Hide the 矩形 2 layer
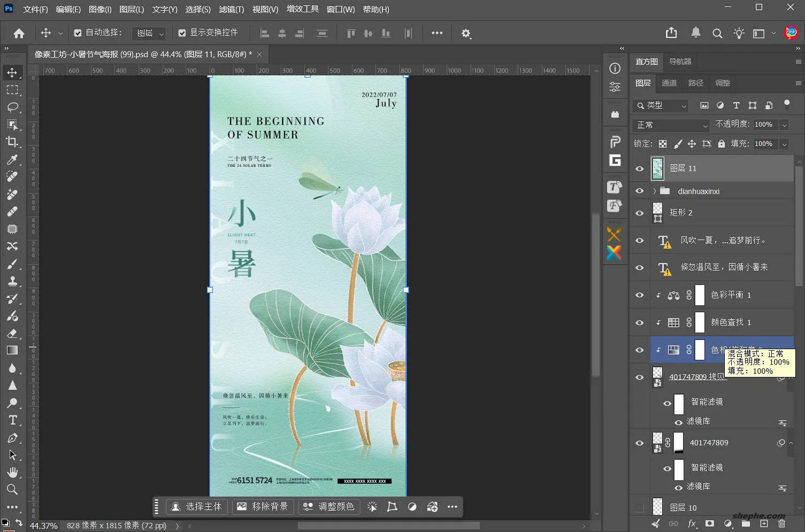The height and width of the screenshot is (532, 805). click(639, 213)
